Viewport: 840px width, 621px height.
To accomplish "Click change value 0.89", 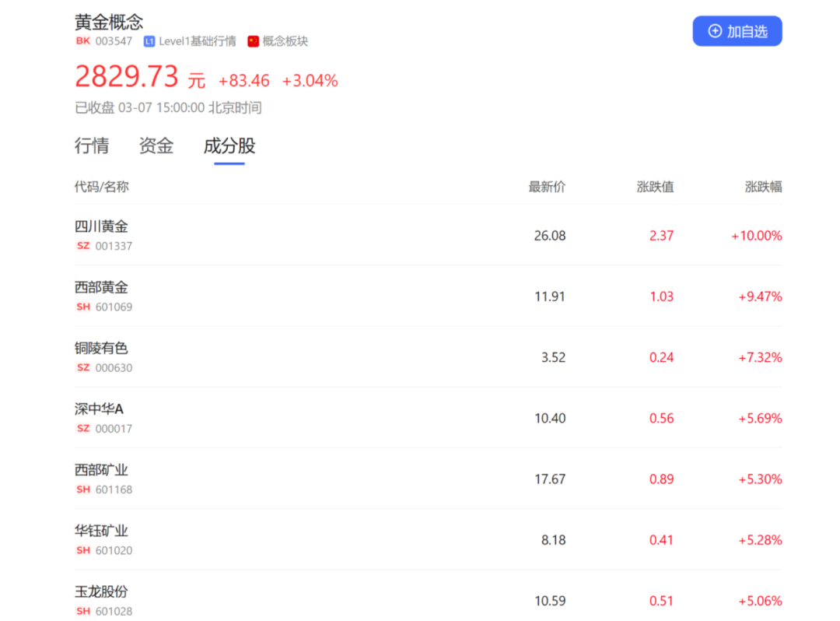I will [661, 479].
